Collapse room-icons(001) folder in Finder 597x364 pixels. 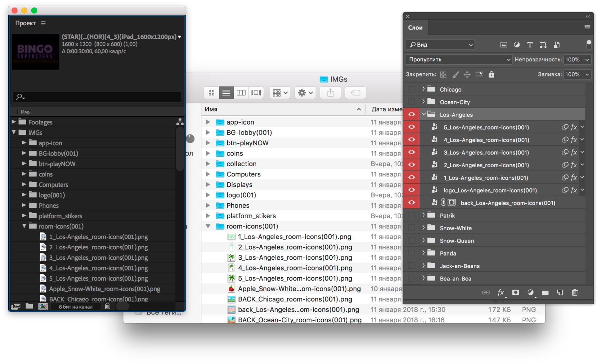[x=208, y=226]
